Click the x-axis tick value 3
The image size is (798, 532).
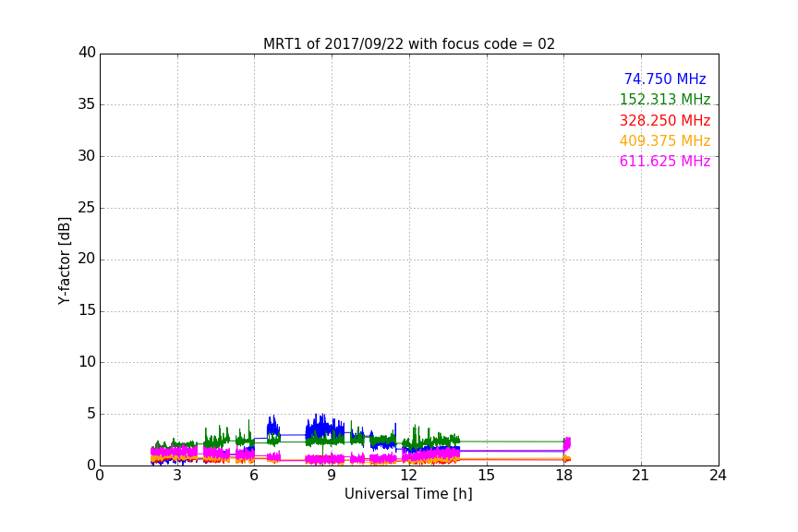[x=177, y=476]
